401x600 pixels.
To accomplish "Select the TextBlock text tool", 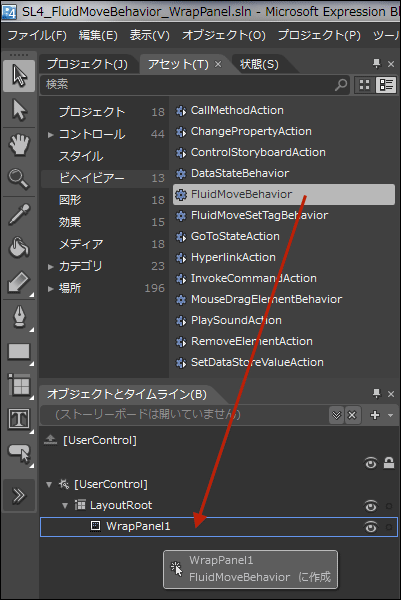I will pos(19,419).
